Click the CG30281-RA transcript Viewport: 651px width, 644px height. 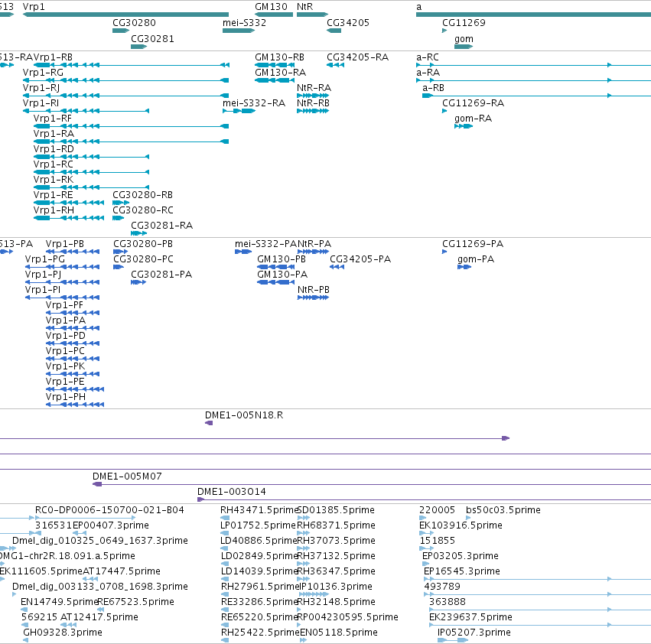coord(139,233)
